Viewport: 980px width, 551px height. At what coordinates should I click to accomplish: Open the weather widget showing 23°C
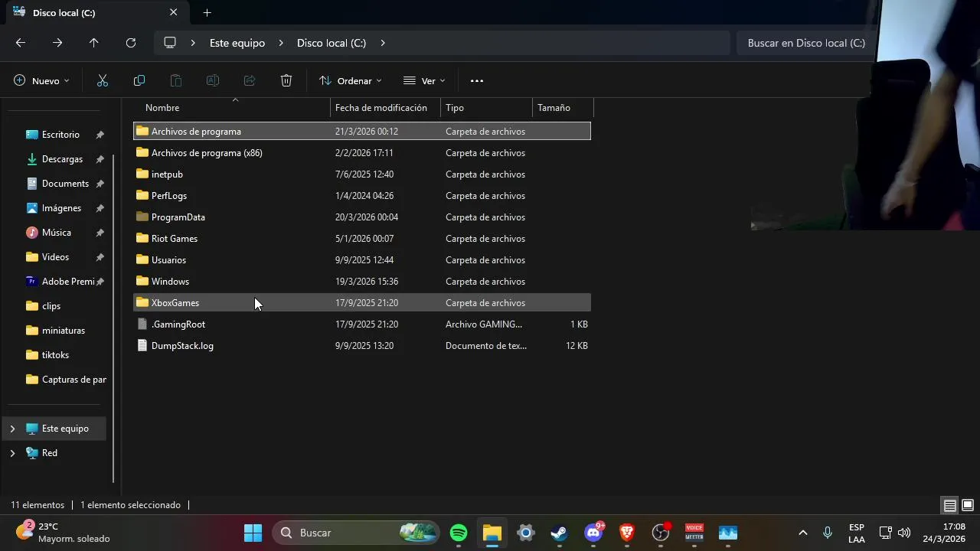64,533
